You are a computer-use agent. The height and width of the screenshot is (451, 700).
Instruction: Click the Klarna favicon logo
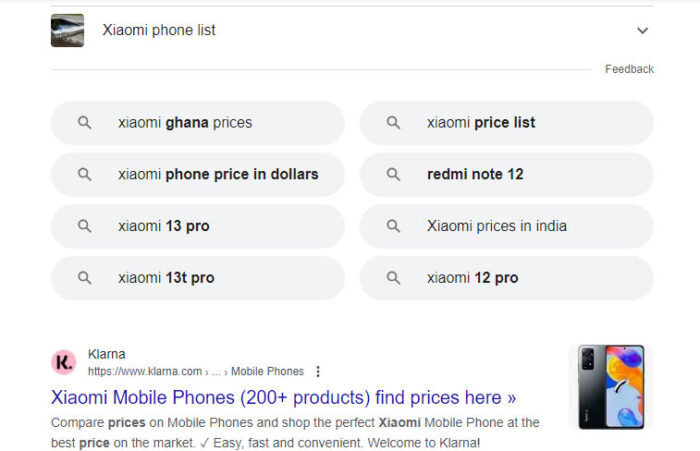click(x=64, y=362)
